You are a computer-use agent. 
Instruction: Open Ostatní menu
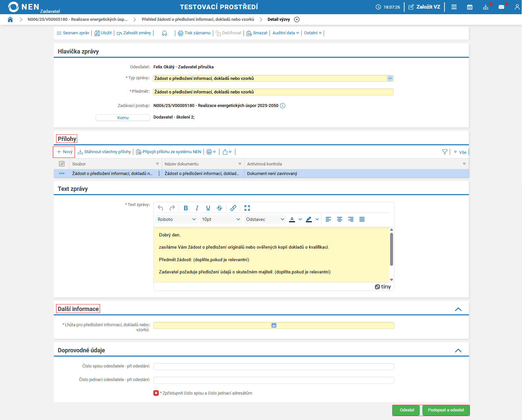tap(313, 33)
